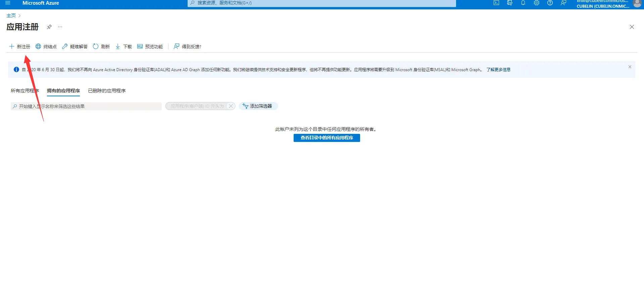Open the feedback icon in top bar
644x305 pixels.
563,3
